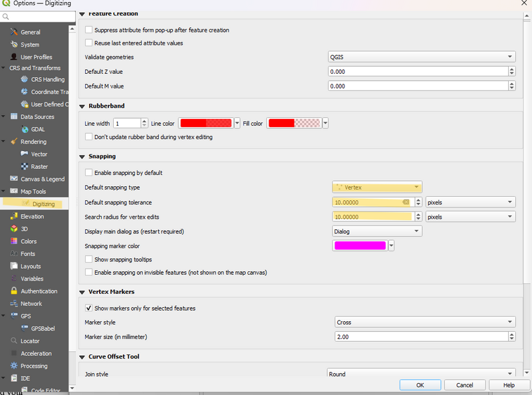This screenshot has height=395, width=532.
Task: Open Join style Round dropdown
Action: (x=422, y=374)
